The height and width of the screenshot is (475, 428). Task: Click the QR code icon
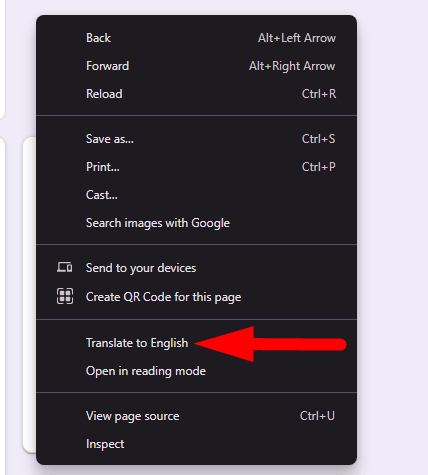pyautogui.click(x=65, y=296)
